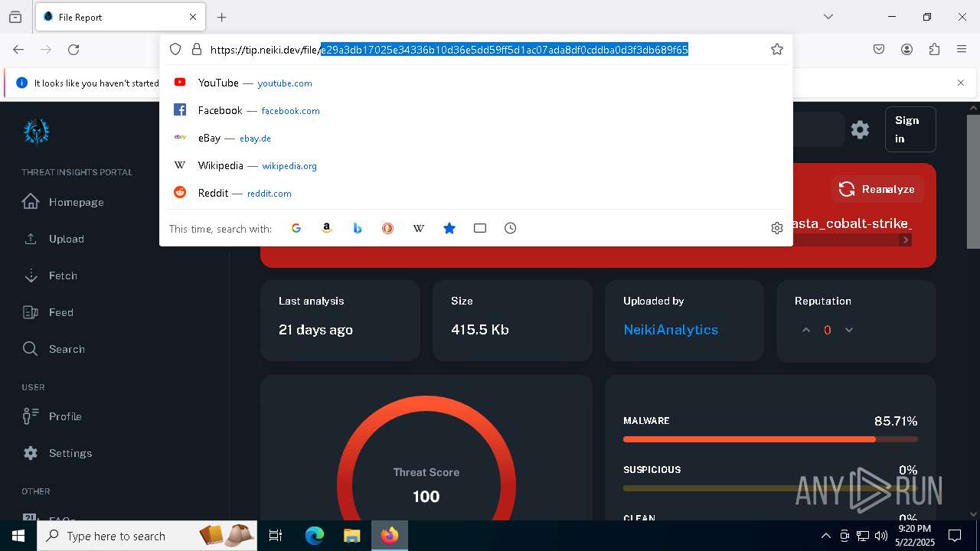Click the URL address field
The width and height of the screenshot is (980, 551).
(475, 49)
